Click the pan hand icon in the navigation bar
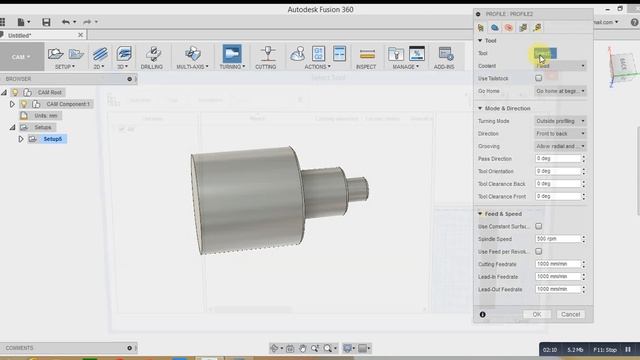The width and height of the screenshot is (640, 360). click(x=302, y=348)
